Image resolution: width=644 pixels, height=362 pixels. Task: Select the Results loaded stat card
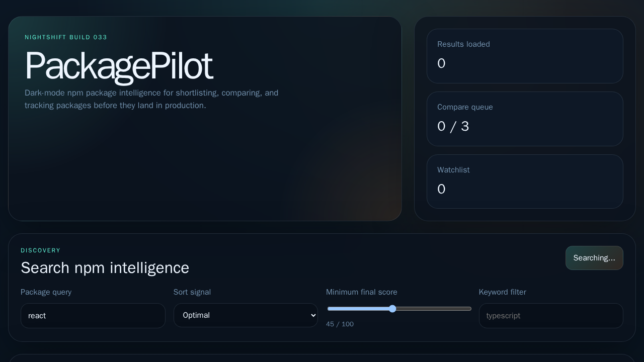coord(525,56)
